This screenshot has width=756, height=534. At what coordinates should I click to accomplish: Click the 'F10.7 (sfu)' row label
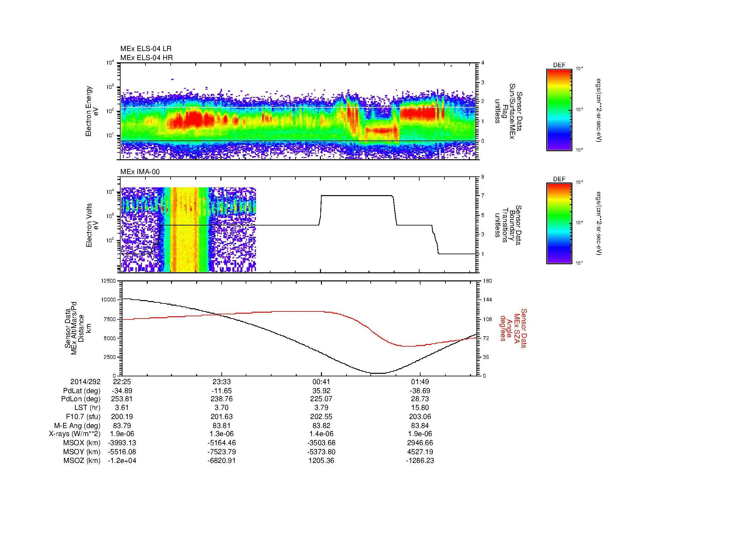click(x=83, y=416)
